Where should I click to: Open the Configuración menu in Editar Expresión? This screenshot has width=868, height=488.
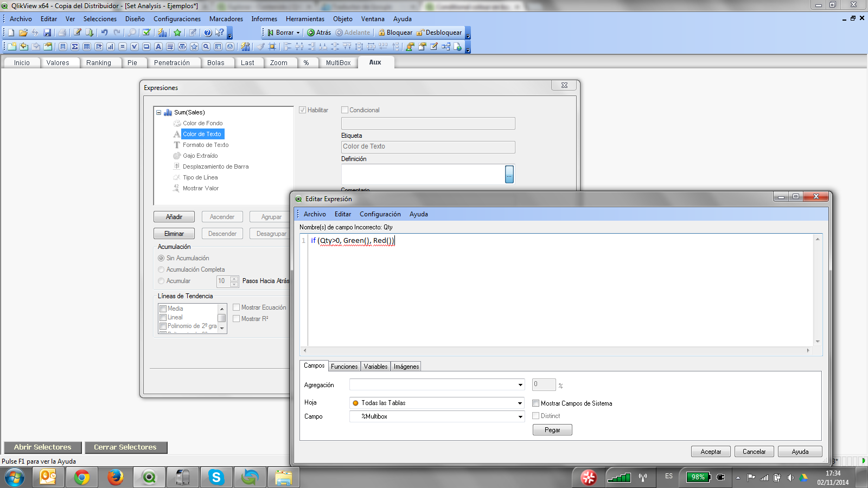click(380, 214)
